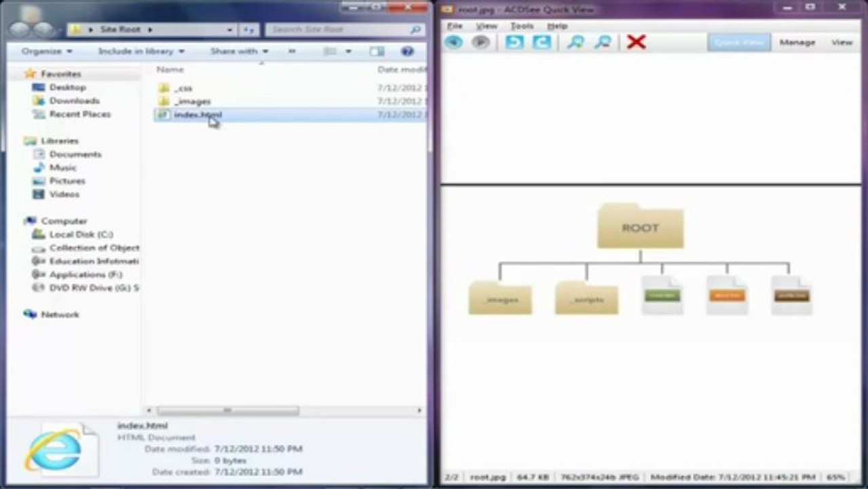Viewport: 868px width, 489px height.
Task: Rotate image left in ACDSee toolbar
Action: 514,42
